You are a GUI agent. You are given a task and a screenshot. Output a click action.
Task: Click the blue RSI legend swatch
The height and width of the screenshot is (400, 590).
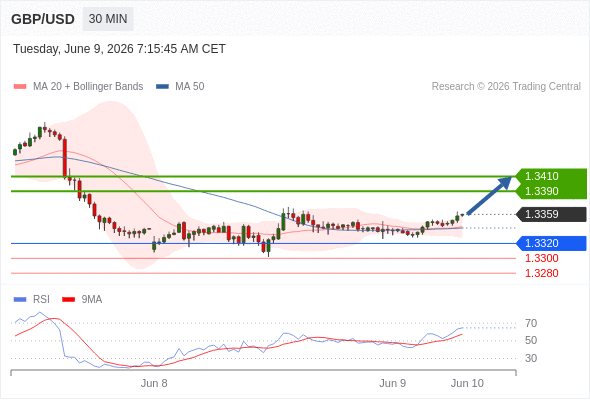pyautogui.click(x=20, y=300)
